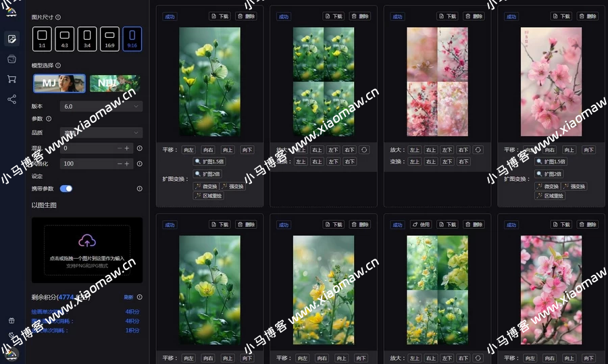Click the 刷新 link beside remaining credits
The image size is (608, 364).
pos(128,297)
